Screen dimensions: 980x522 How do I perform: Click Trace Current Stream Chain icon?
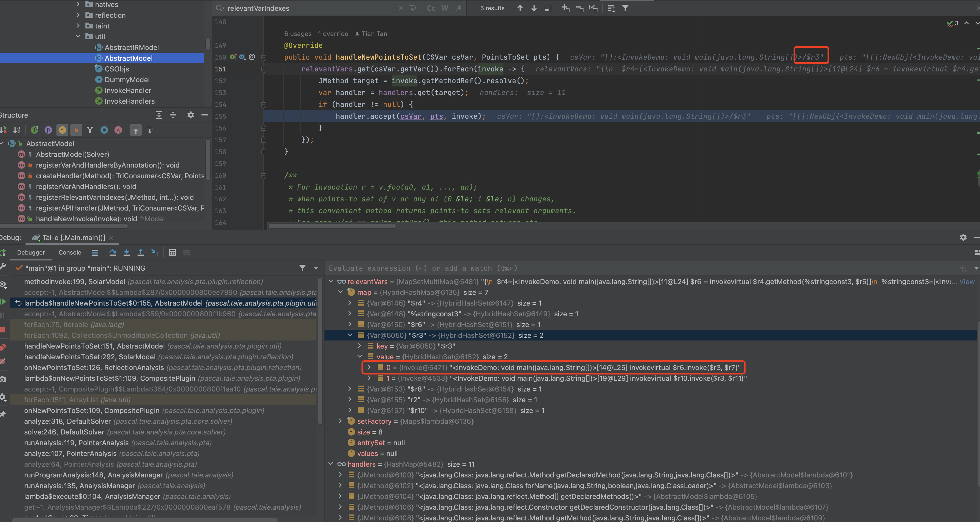click(186, 252)
